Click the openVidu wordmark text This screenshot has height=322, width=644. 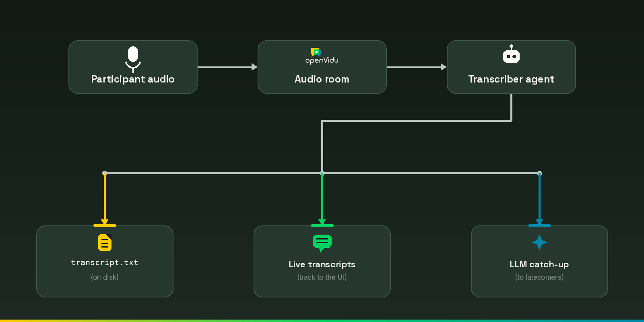322,60
